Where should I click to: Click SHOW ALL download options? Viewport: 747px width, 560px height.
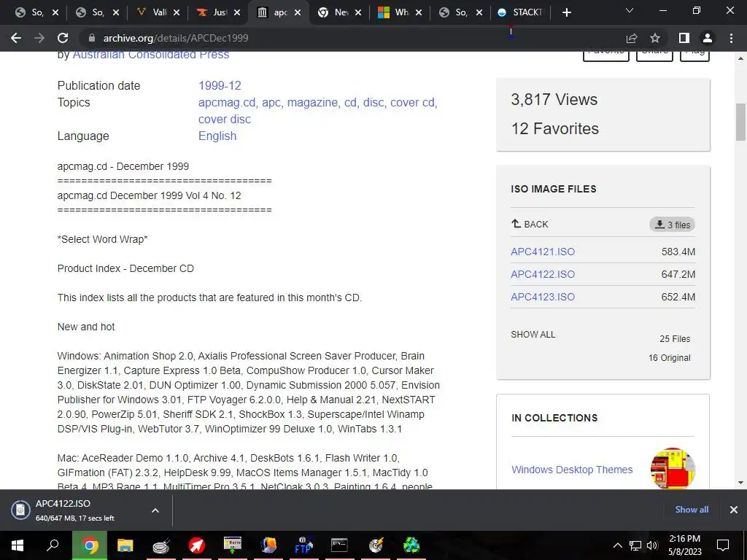[533, 334]
